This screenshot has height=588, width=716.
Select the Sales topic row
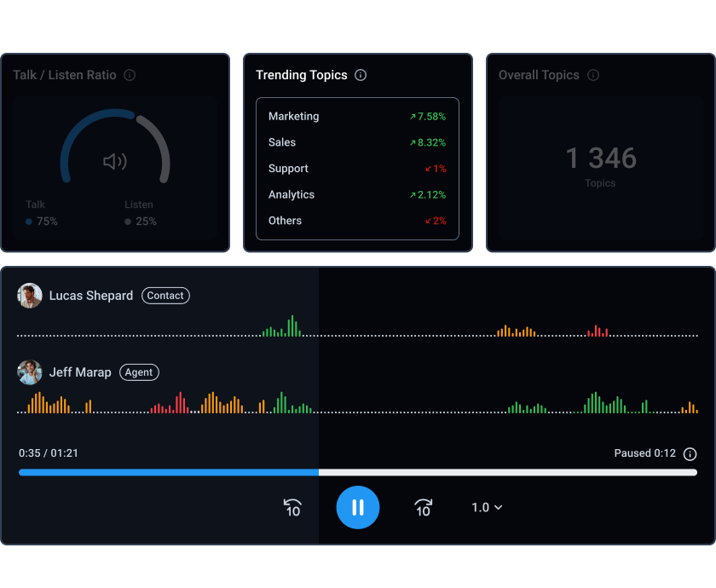tap(357, 142)
